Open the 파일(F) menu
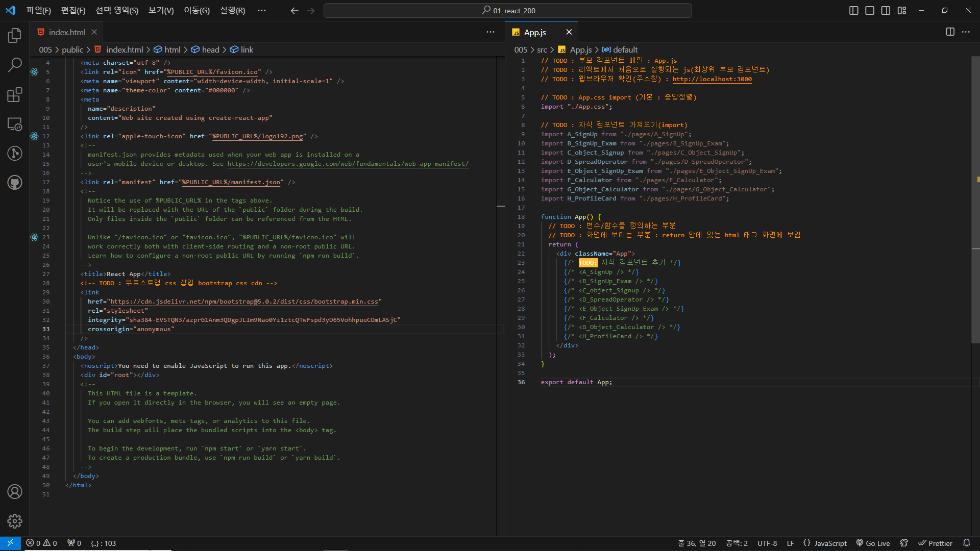Screen dimensions: 980x551 coord(38,10)
